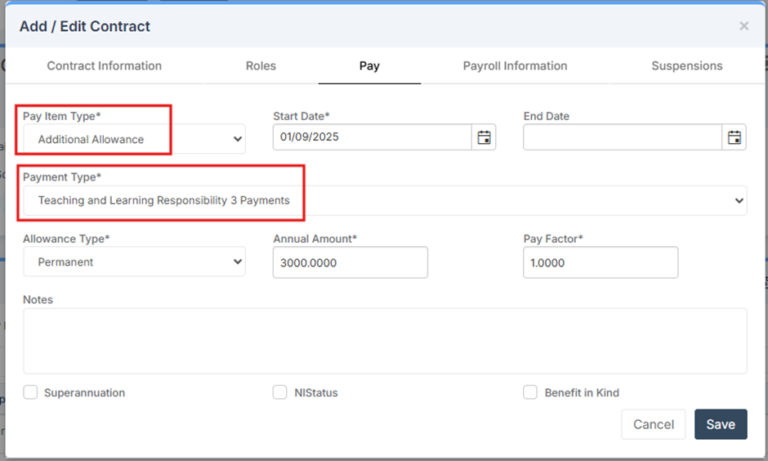Open the End Date calendar picker icon

click(734, 138)
